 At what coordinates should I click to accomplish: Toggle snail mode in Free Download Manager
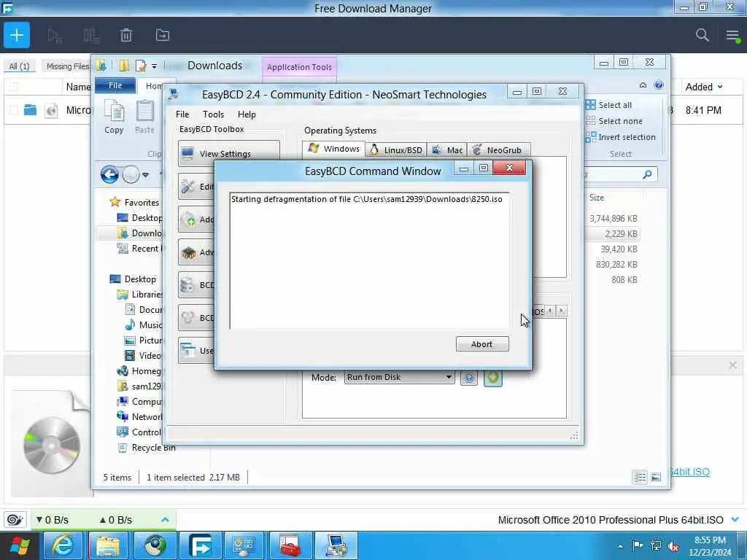point(15,519)
